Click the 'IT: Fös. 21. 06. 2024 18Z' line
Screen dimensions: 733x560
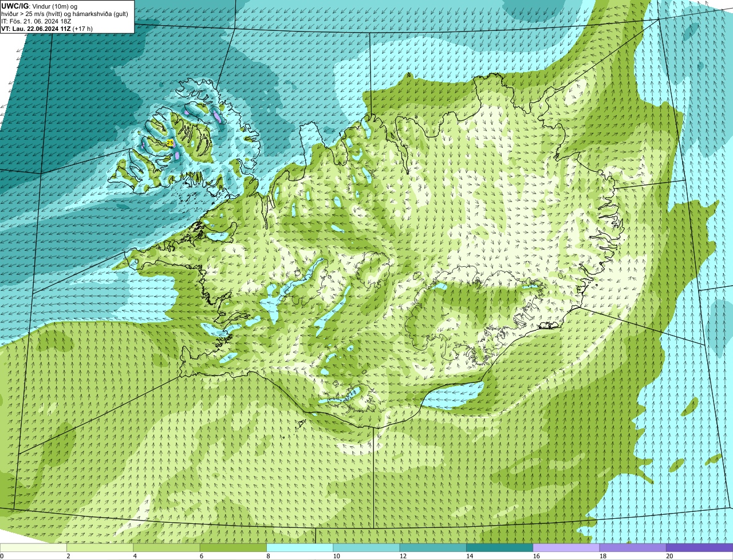37,21
